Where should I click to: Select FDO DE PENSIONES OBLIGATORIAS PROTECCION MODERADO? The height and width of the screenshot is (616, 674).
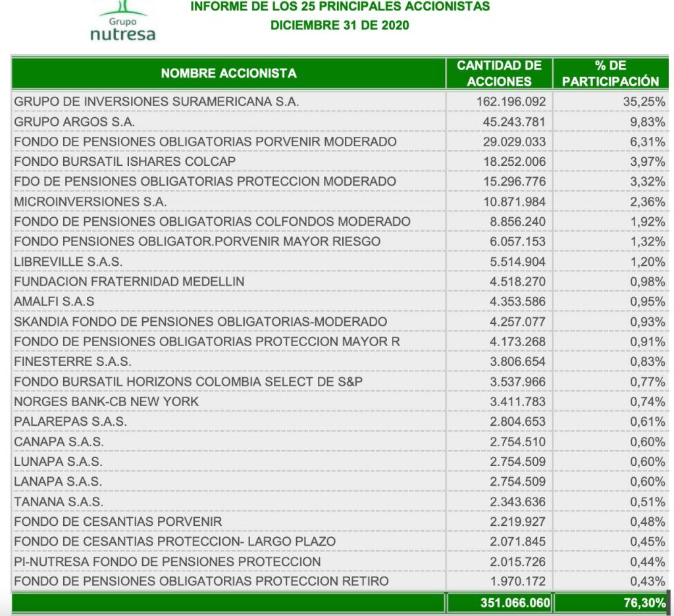[x=205, y=182]
